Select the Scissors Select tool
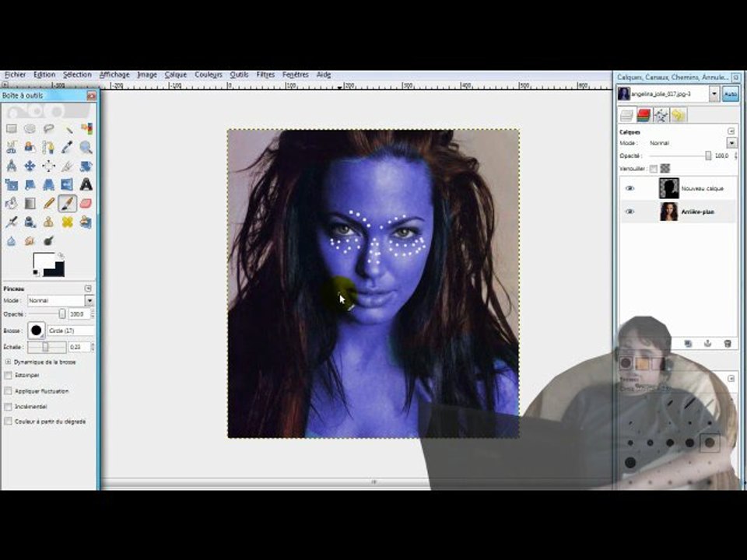Viewport: 747px width, 560px height. tap(12, 147)
